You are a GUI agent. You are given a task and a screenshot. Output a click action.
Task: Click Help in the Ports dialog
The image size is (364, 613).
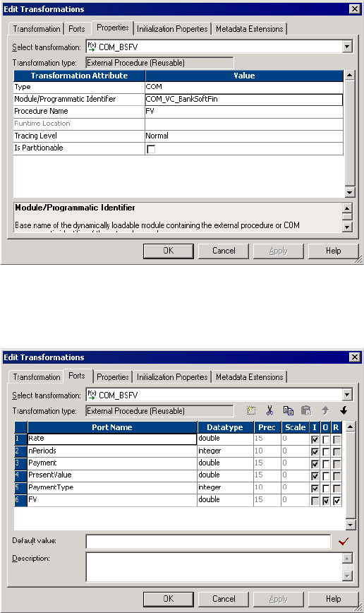(x=333, y=599)
